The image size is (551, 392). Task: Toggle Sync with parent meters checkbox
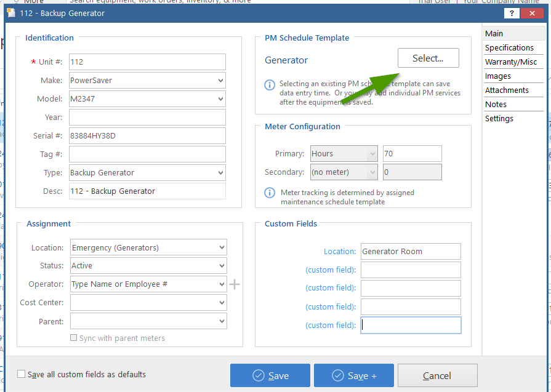(x=73, y=338)
